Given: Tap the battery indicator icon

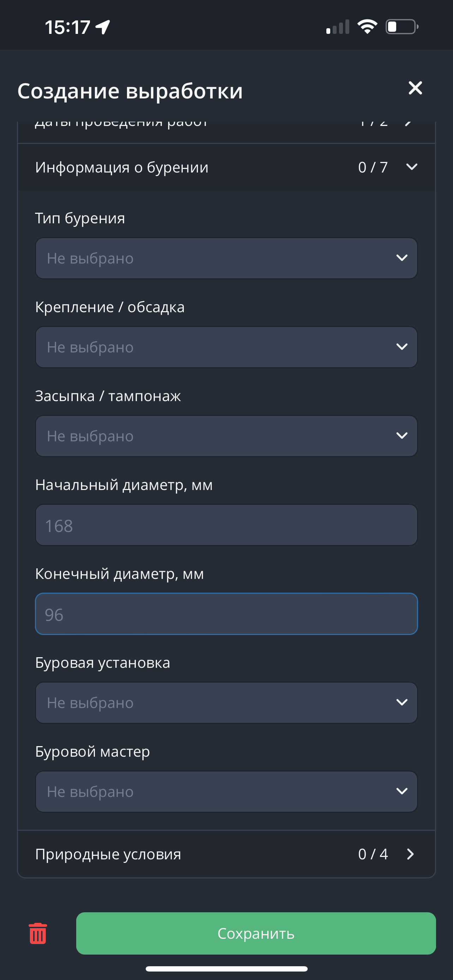Looking at the screenshot, I should point(401,27).
